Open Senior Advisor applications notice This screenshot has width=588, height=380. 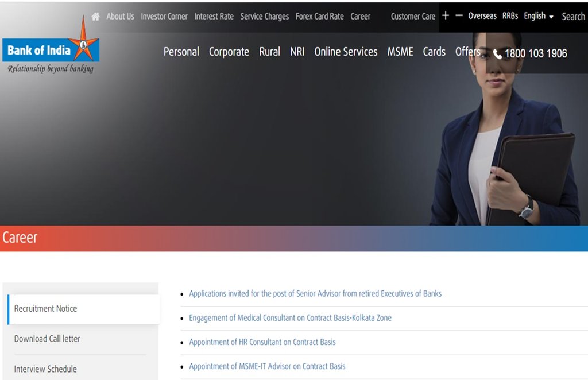[315, 294]
